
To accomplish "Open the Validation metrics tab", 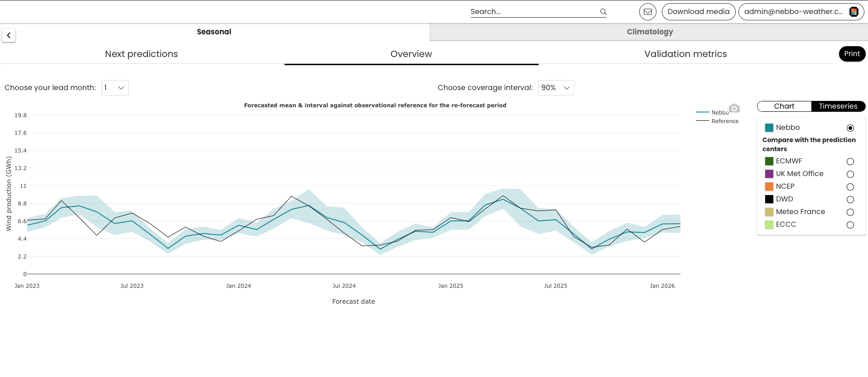I will [x=685, y=54].
